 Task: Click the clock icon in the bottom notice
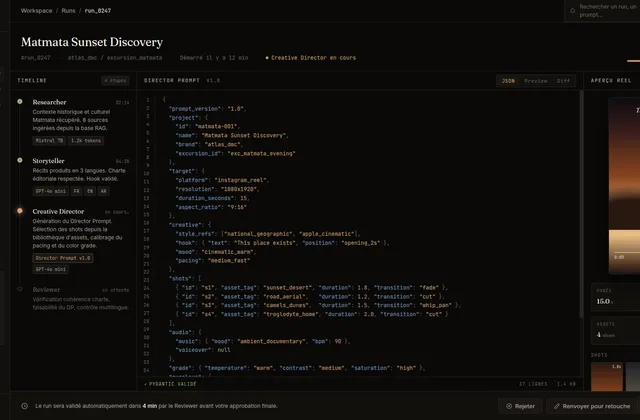coord(24,406)
